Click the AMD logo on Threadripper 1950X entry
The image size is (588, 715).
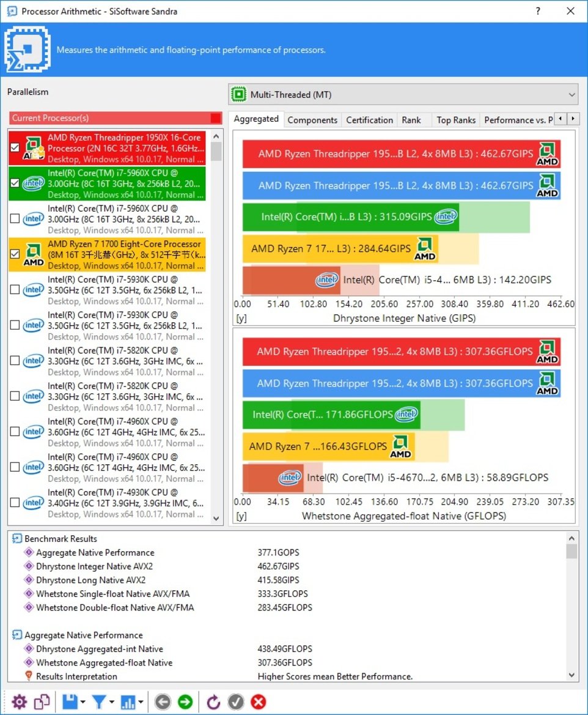[x=34, y=148]
